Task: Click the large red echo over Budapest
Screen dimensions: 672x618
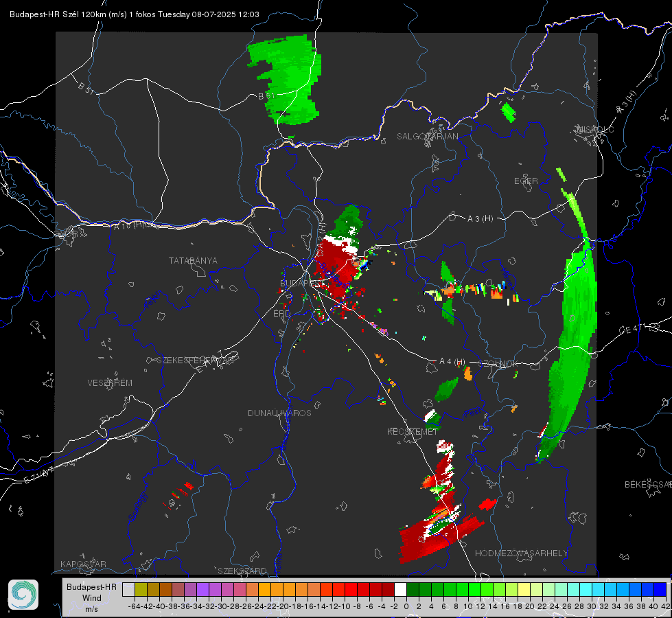Action: (x=336, y=266)
